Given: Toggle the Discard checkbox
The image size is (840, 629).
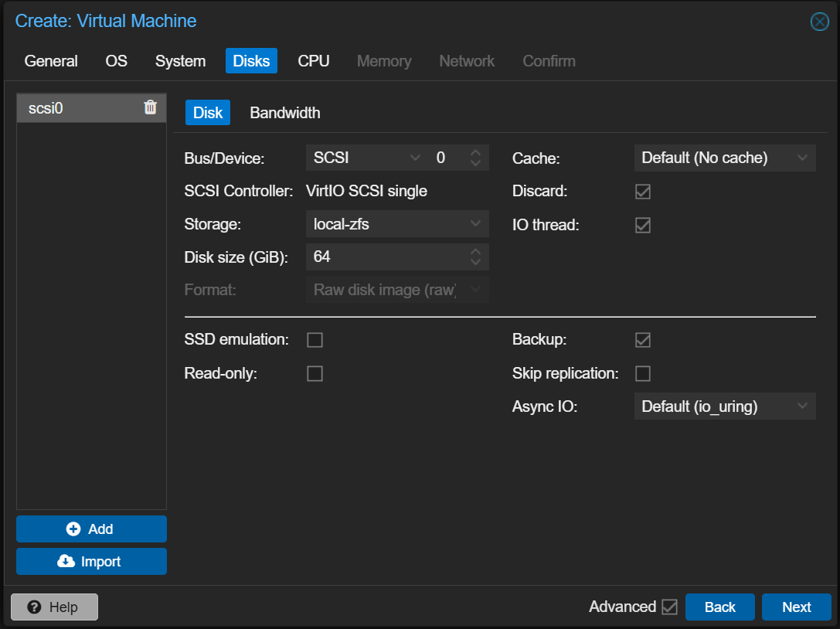Looking at the screenshot, I should point(643,192).
